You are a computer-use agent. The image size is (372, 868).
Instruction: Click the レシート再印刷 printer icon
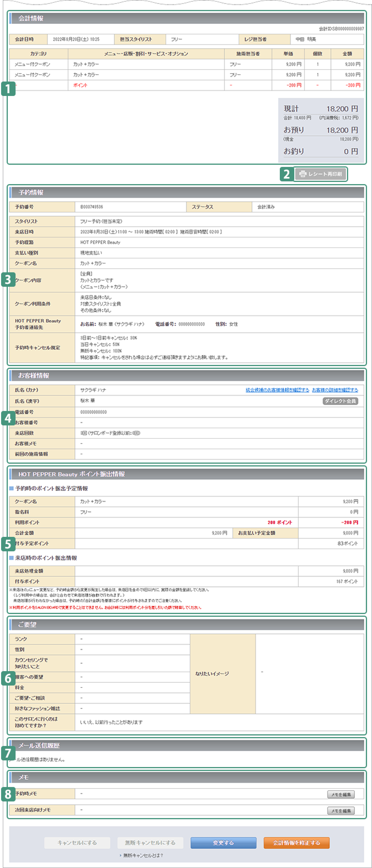(303, 174)
